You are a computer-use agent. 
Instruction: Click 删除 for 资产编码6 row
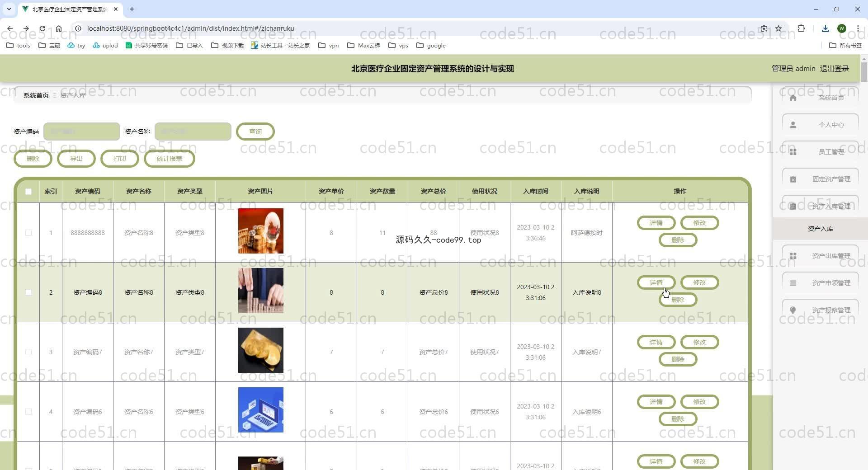678,419
